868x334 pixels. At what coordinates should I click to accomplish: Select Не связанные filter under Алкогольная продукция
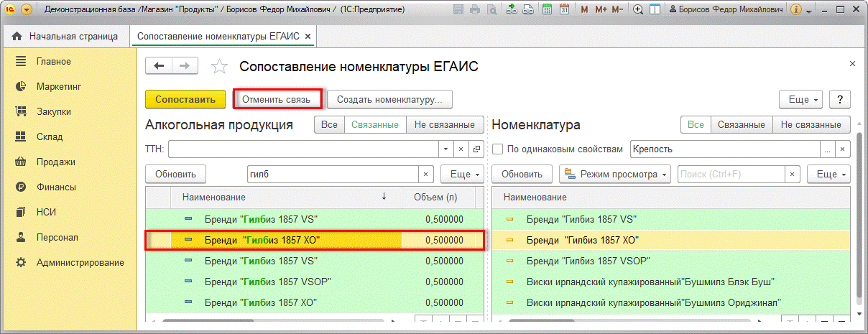(444, 124)
